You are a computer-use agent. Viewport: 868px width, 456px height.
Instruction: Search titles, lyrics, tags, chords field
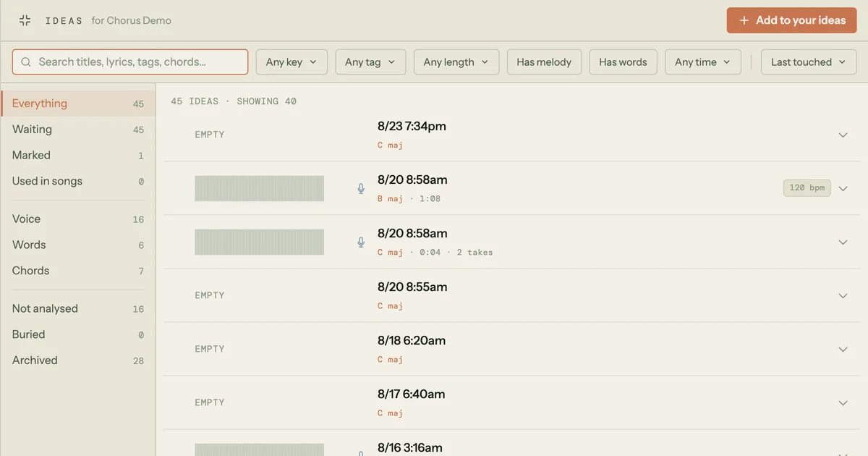pos(130,62)
